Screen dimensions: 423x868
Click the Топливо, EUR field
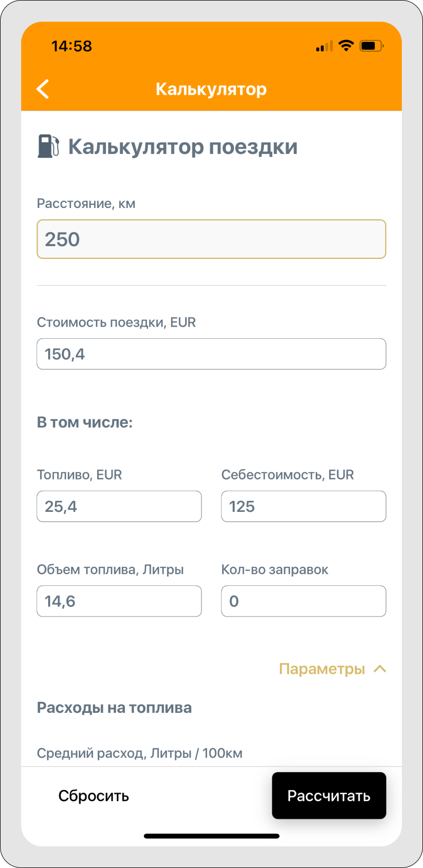point(119,507)
